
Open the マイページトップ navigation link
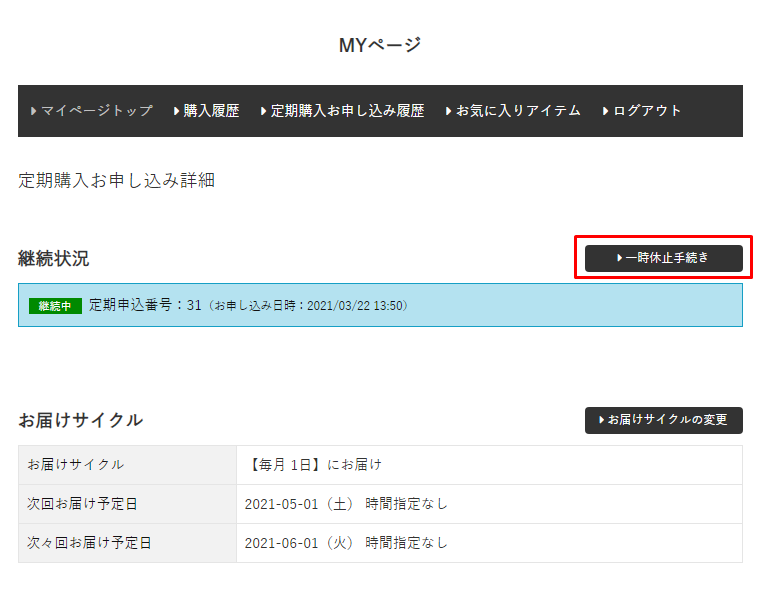point(96,111)
